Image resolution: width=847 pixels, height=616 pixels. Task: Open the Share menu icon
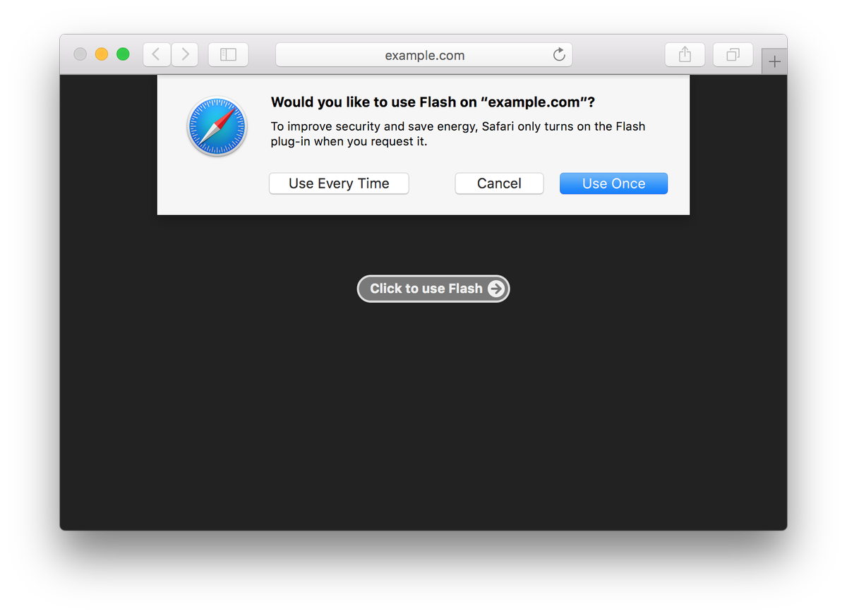[685, 54]
